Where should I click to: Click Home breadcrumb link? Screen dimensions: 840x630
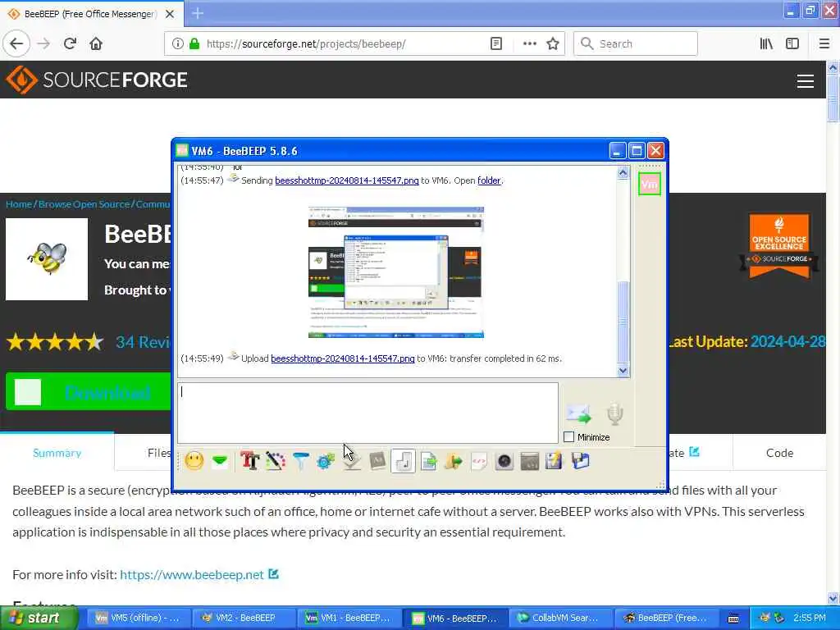click(x=19, y=204)
